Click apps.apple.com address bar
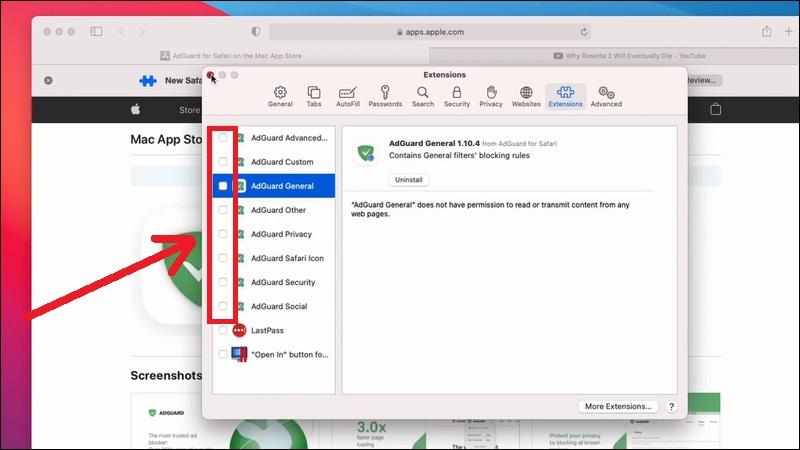 (x=430, y=32)
